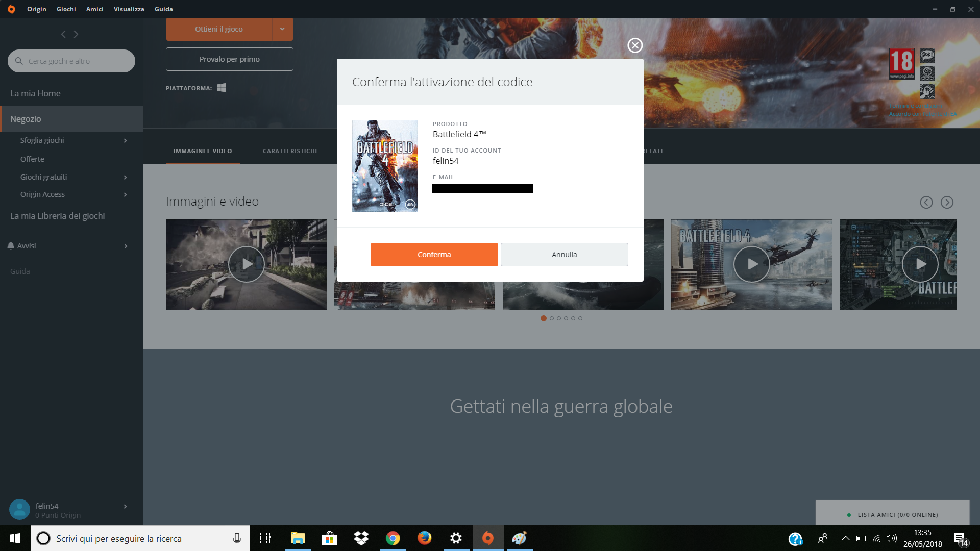980x551 pixels.
Task: Show previous media with left carousel arrow
Action: 926,203
